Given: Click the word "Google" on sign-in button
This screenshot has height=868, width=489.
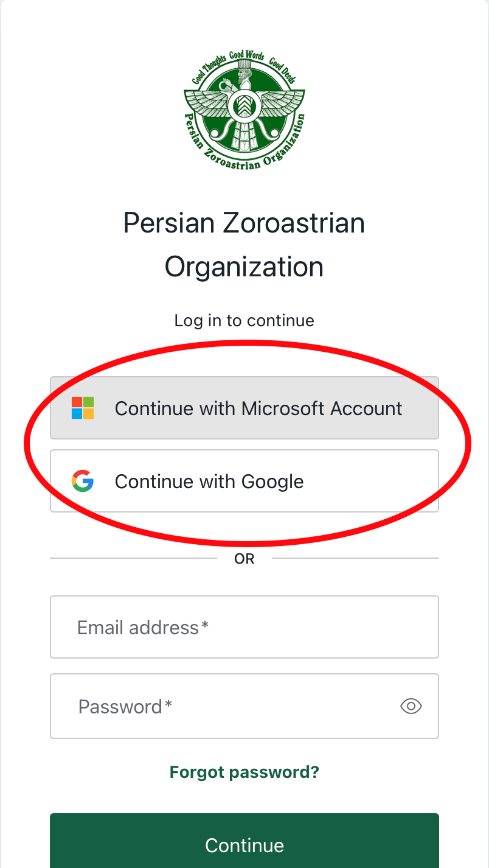Looking at the screenshot, I should 272,481.
